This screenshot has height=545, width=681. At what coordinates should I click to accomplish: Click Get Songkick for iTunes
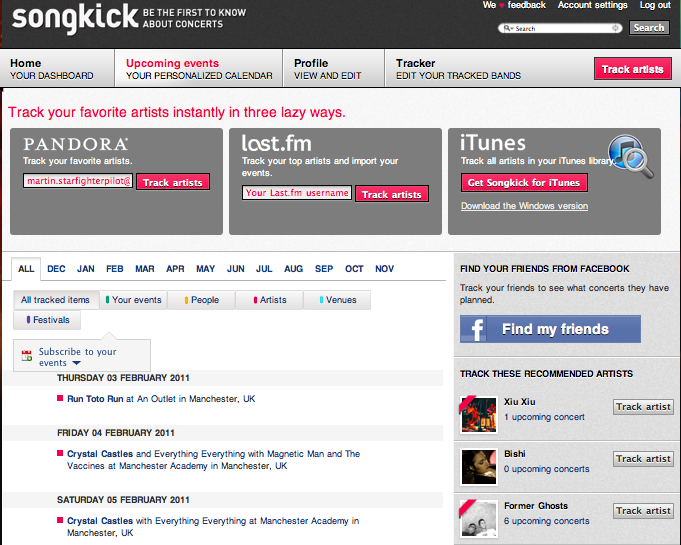point(524,182)
